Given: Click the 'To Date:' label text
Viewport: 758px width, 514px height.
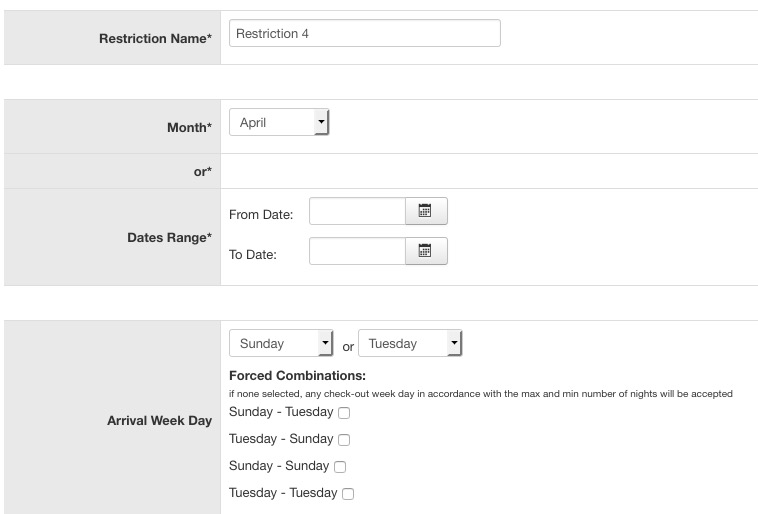Looking at the screenshot, I should pos(253,255).
